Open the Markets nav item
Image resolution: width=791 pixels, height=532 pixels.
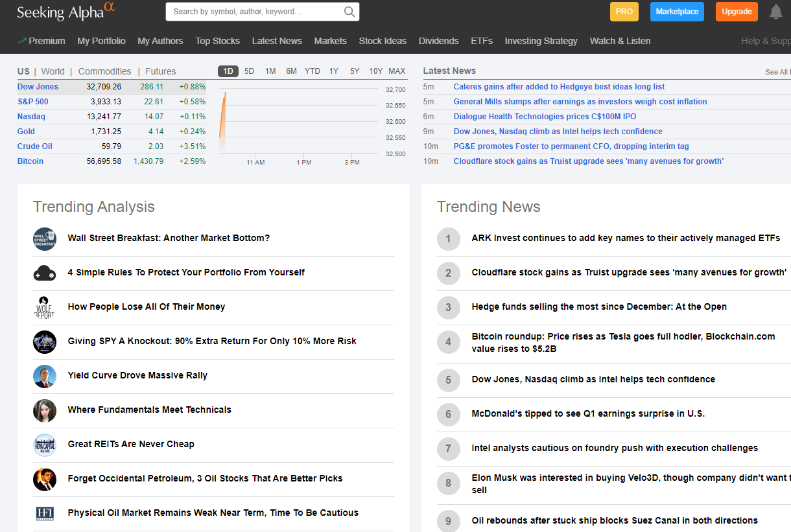(x=330, y=41)
